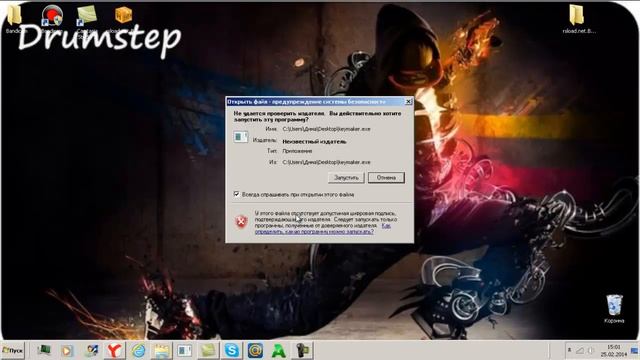Click the volume speaker tray icon
This screenshot has height=360, width=640.
click(590, 351)
